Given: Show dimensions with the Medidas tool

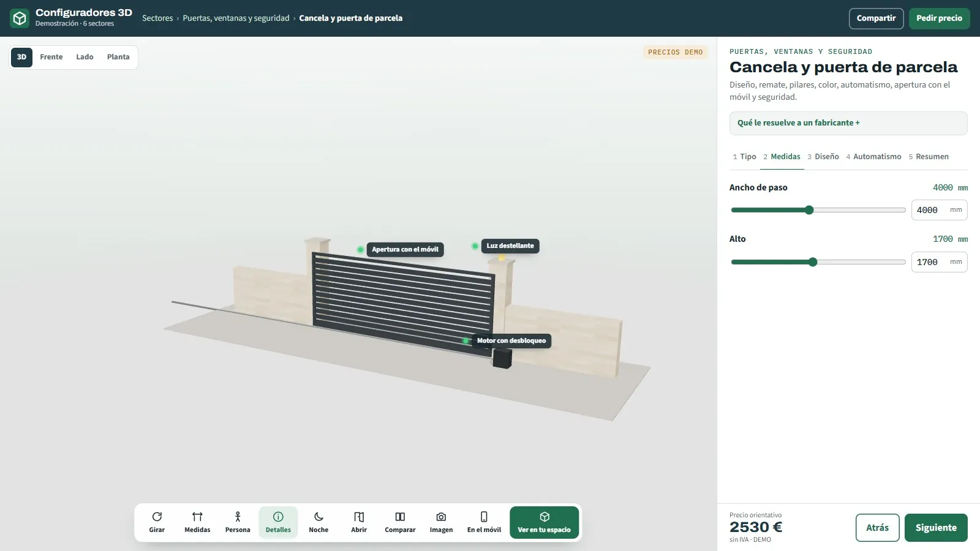Looking at the screenshot, I should (197, 523).
